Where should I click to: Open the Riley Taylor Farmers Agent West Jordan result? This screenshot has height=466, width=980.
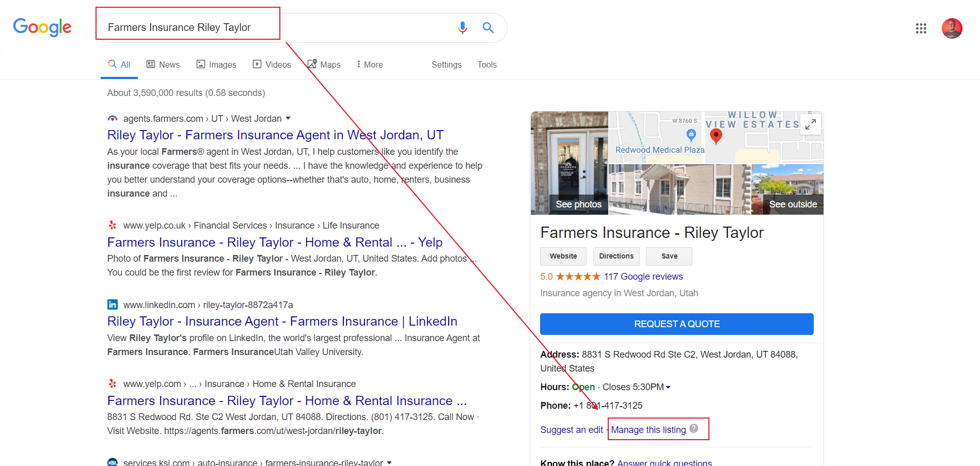[275, 135]
